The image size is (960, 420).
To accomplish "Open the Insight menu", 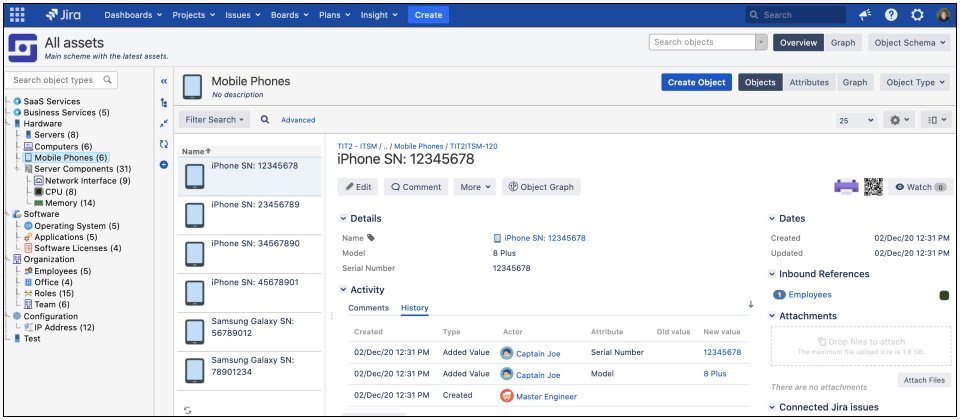I will tap(379, 15).
